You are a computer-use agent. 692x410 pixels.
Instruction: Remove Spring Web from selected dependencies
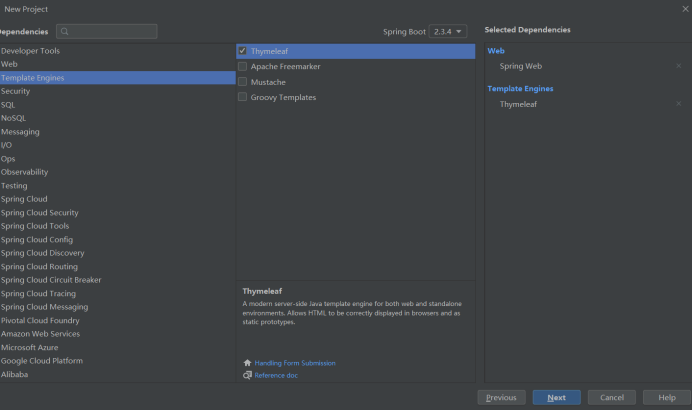coord(679,66)
